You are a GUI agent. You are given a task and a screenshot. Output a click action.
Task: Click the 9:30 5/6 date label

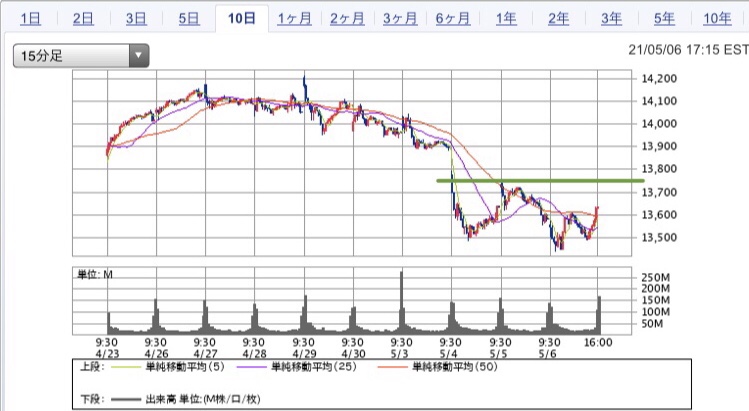pyautogui.click(x=549, y=348)
